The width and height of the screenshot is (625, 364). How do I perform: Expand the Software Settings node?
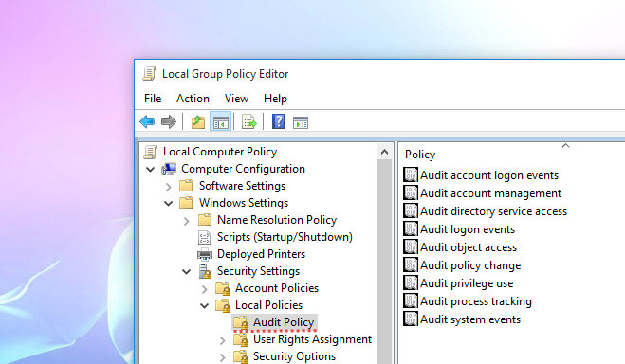168,187
